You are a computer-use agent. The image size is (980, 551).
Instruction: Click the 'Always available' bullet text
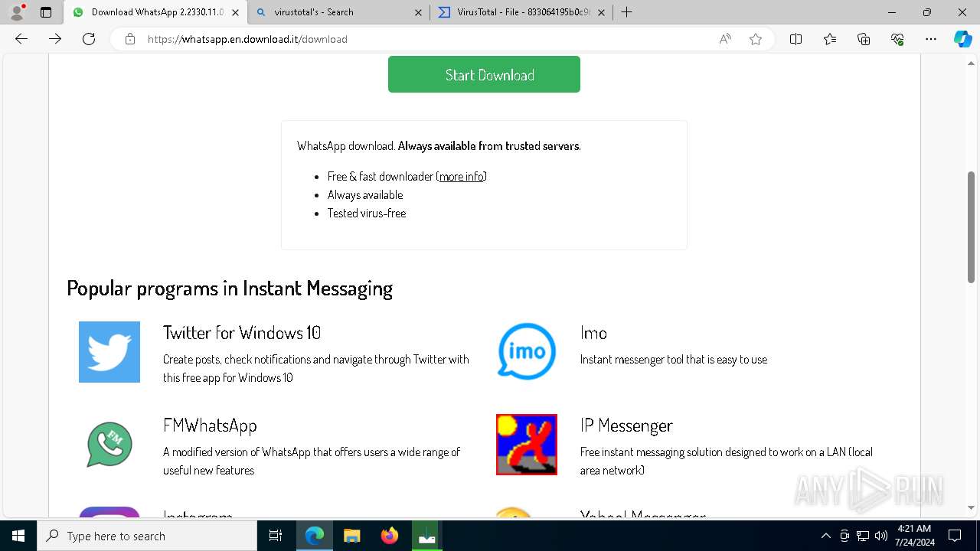pyautogui.click(x=365, y=195)
